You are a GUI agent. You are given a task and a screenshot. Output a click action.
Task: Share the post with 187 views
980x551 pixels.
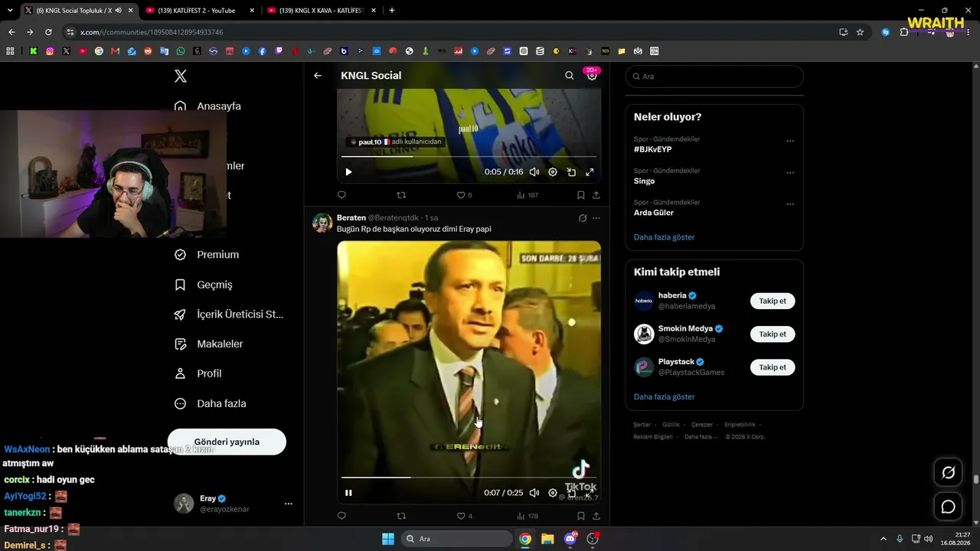coord(596,195)
